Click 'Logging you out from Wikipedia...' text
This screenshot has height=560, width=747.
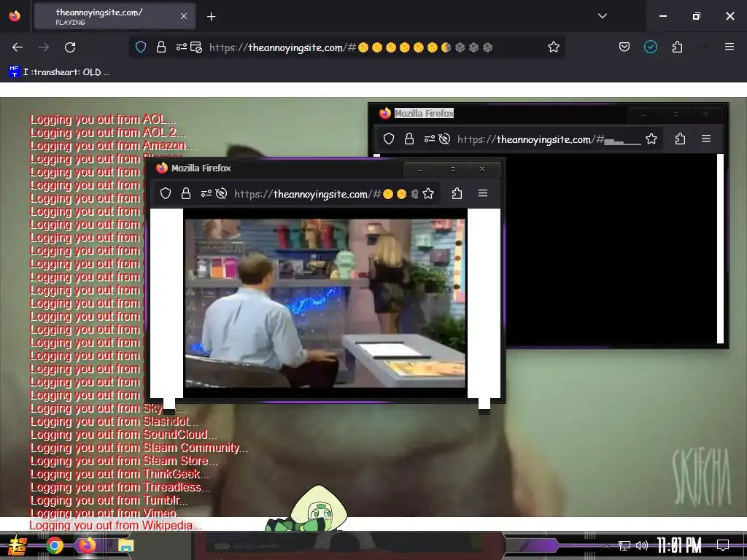115,525
